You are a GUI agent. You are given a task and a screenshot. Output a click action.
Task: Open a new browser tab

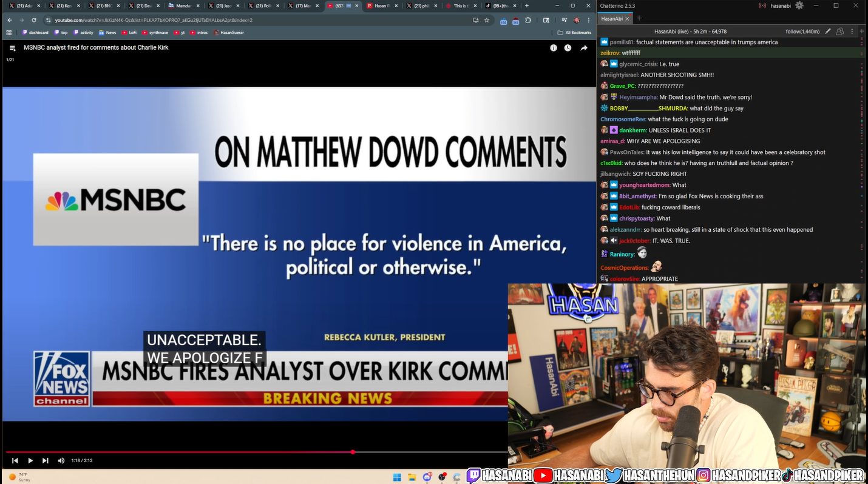coord(527,6)
